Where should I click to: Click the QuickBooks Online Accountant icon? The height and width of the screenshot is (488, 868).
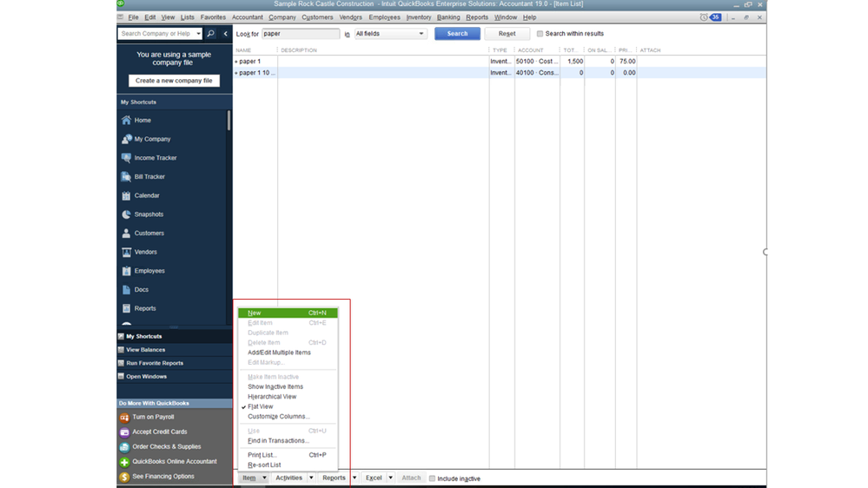(x=124, y=462)
